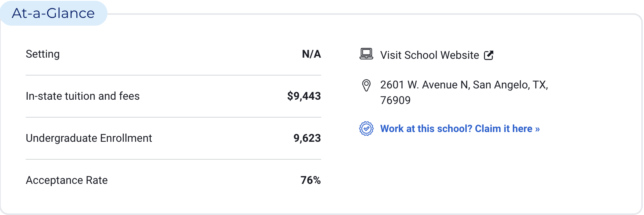
Task: Click the laptop computer icon
Action: tap(366, 54)
